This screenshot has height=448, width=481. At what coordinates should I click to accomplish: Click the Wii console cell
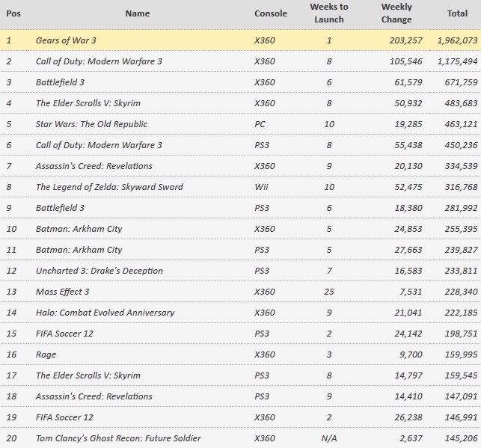260,187
